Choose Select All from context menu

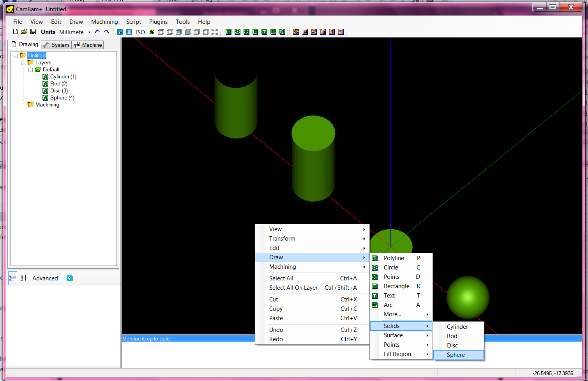click(312, 278)
